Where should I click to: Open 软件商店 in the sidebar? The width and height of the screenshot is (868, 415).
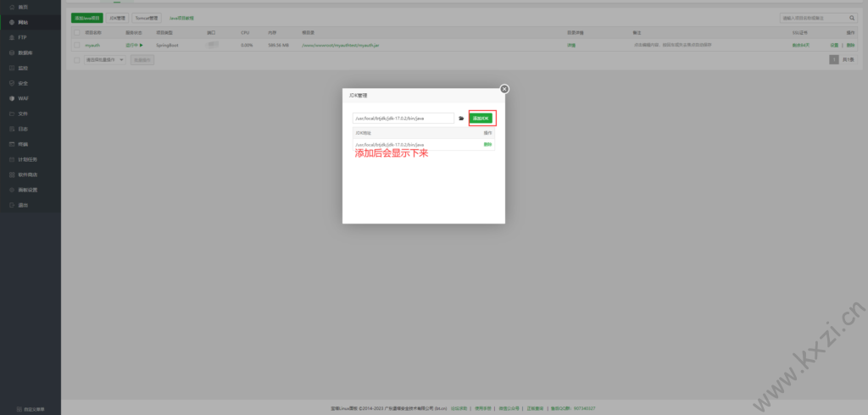(x=26, y=174)
